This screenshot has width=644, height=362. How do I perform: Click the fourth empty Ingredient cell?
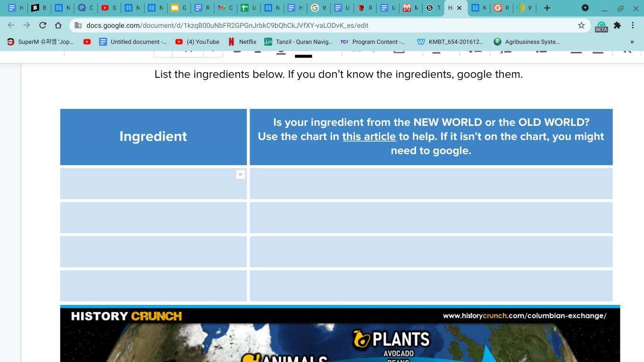153,286
